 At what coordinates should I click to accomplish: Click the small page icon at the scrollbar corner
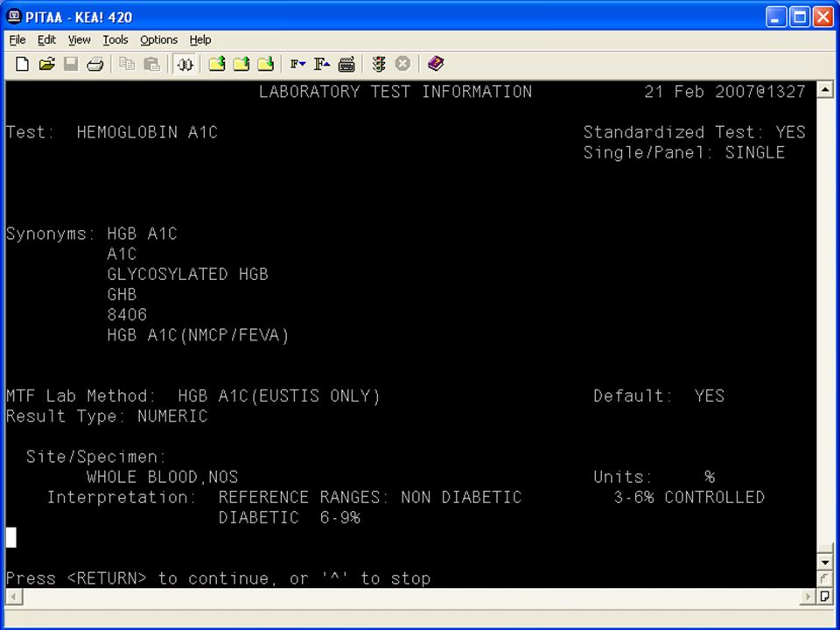[825, 596]
